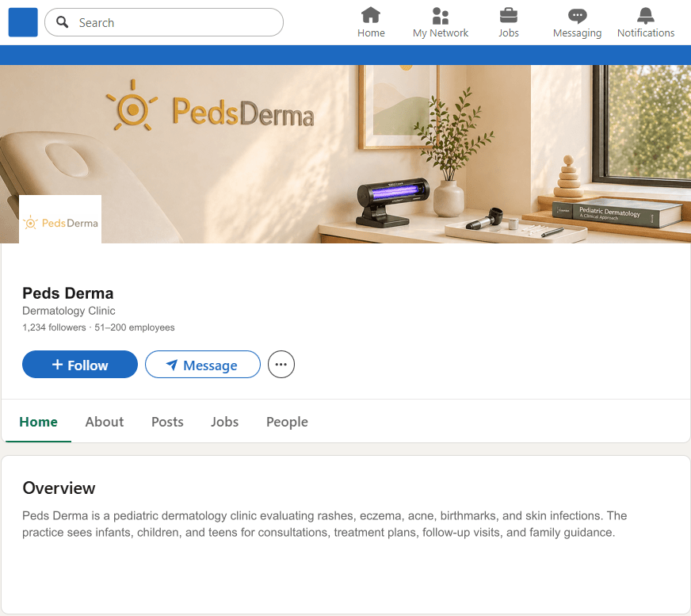Open the more options ellipsis menu
This screenshot has width=691, height=616.
281,364
